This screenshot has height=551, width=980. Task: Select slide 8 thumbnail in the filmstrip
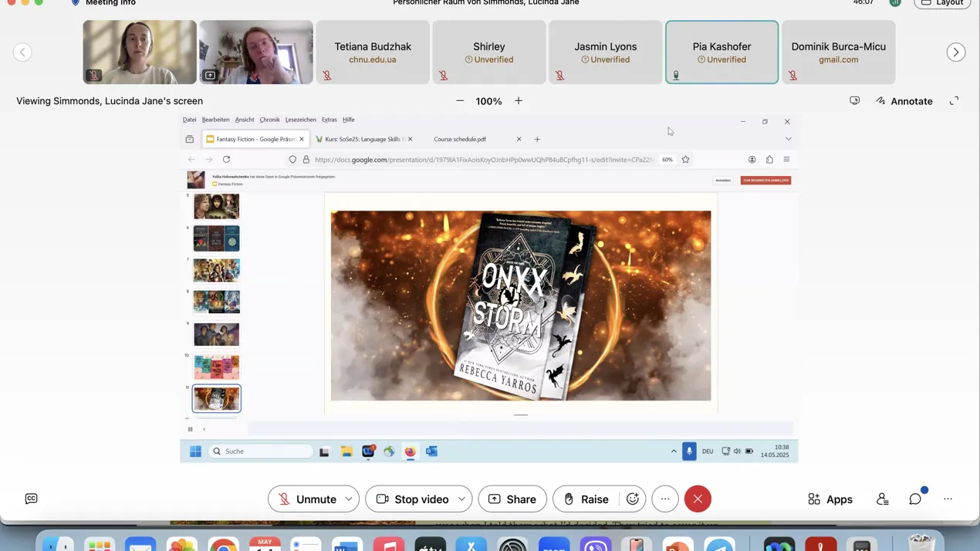(x=216, y=303)
